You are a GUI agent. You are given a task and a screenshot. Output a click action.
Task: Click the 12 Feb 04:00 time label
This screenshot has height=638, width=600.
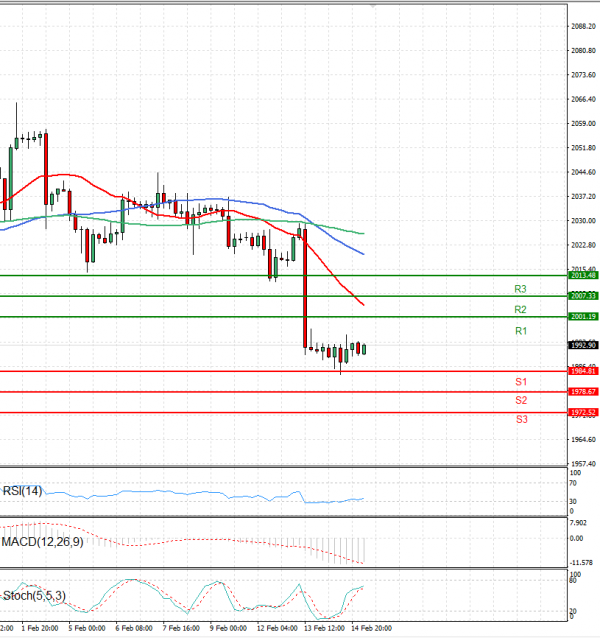[x=277, y=628]
